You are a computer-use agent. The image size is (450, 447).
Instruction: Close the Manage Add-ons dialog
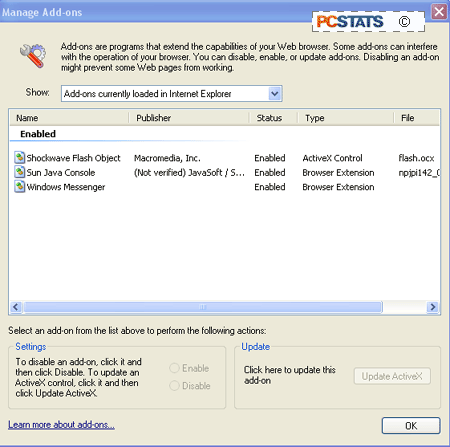coord(439,12)
